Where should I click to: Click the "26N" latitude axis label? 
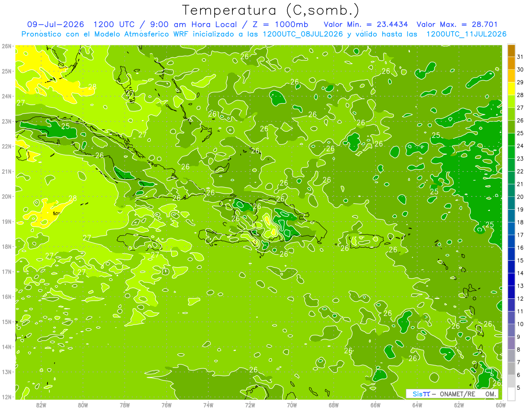click(x=7, y=46)
